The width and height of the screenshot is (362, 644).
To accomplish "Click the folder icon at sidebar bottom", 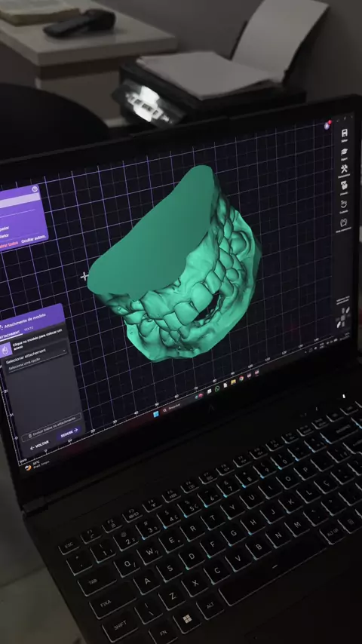I will (x=345, y=223).
